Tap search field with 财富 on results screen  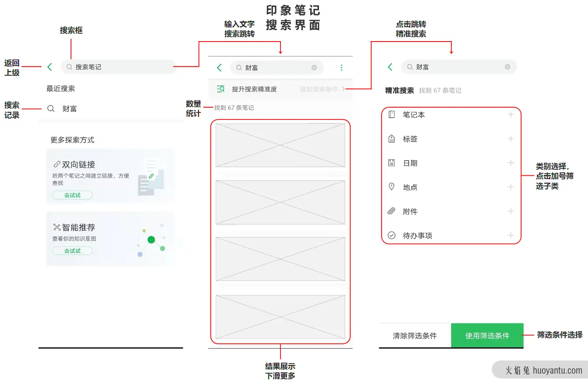click(x=277, y=67)
